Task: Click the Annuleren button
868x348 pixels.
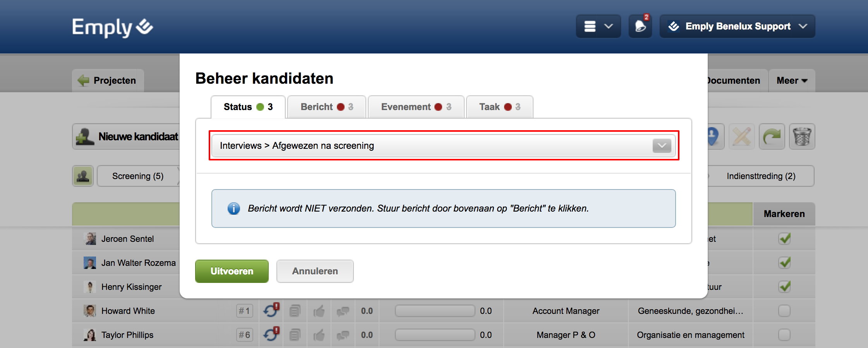Action: click(x=315, y=271)
